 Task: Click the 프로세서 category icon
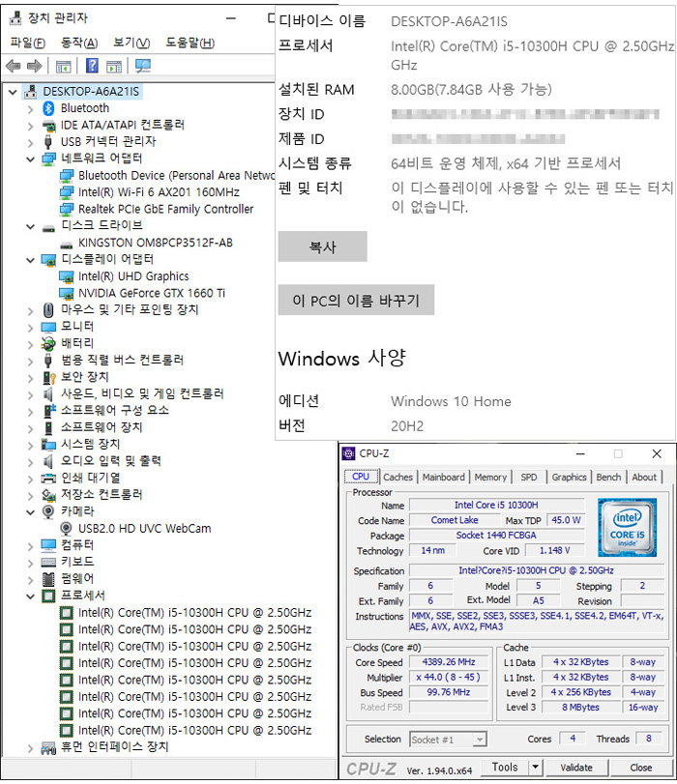coord(48,595)
